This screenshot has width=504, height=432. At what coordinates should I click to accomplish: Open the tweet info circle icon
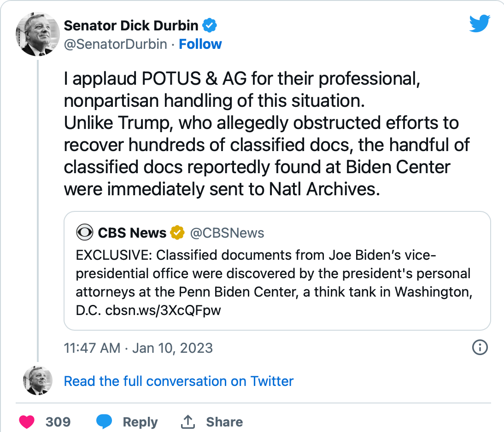(x=480, y=347)
